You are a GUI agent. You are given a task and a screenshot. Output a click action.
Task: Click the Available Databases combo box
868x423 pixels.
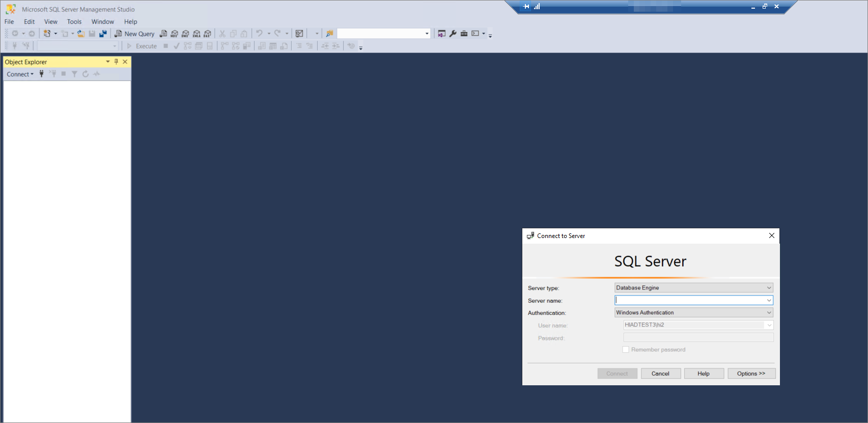pos(78,46)
